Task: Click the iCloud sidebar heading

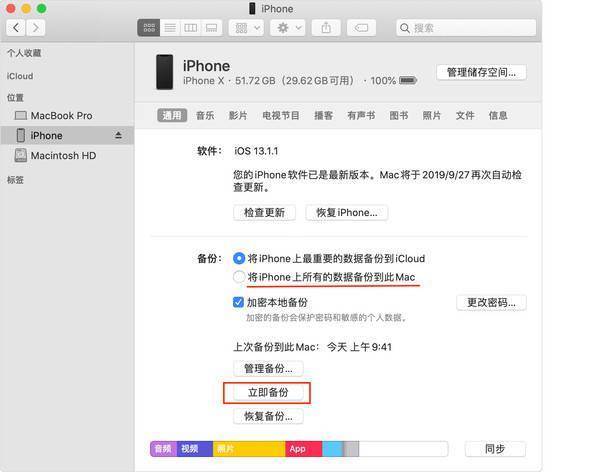Action: coord(20,76)
